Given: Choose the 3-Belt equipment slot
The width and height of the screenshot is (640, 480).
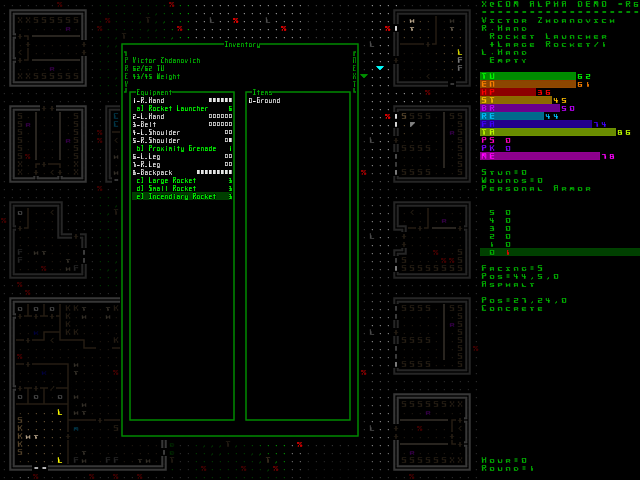Looking at the screenshot, I should pos(182,124).
